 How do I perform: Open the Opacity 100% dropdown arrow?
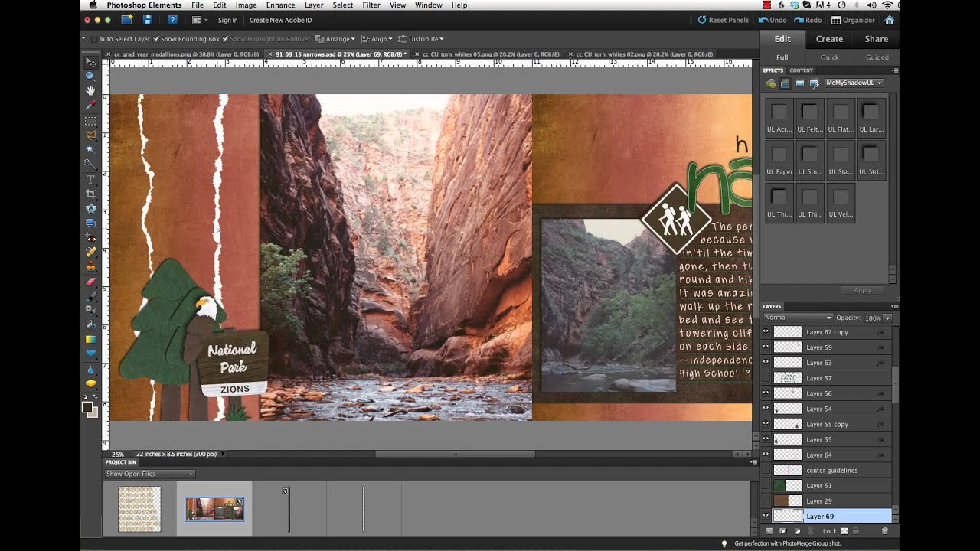[887, 318]
